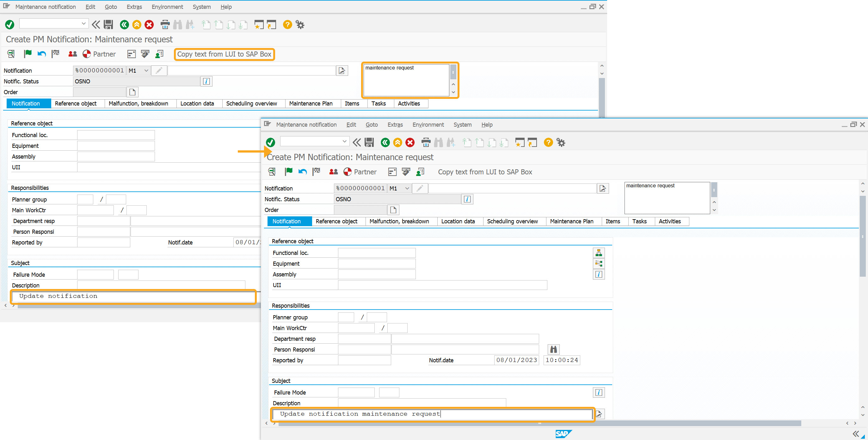Click green checkmark Enter icon in front window

click(x=270, y=142)
